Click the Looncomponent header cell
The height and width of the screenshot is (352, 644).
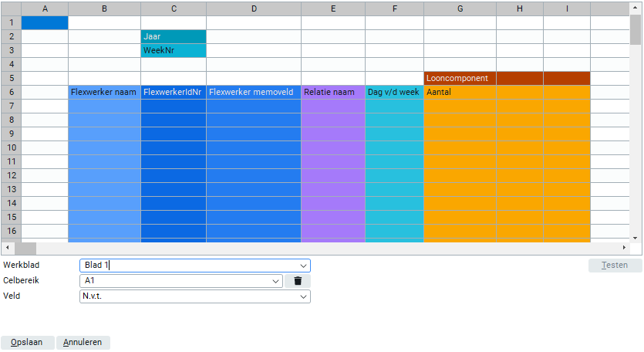(x=460, y=78)
